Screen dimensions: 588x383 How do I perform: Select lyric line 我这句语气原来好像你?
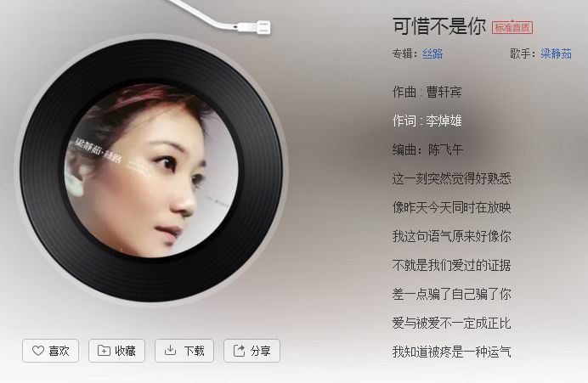click(x=451, y=236)
